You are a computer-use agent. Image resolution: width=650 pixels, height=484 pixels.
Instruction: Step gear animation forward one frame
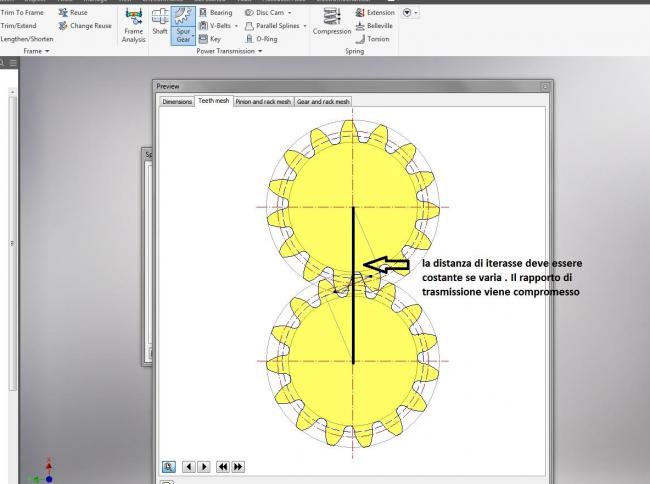click(204, 466)
